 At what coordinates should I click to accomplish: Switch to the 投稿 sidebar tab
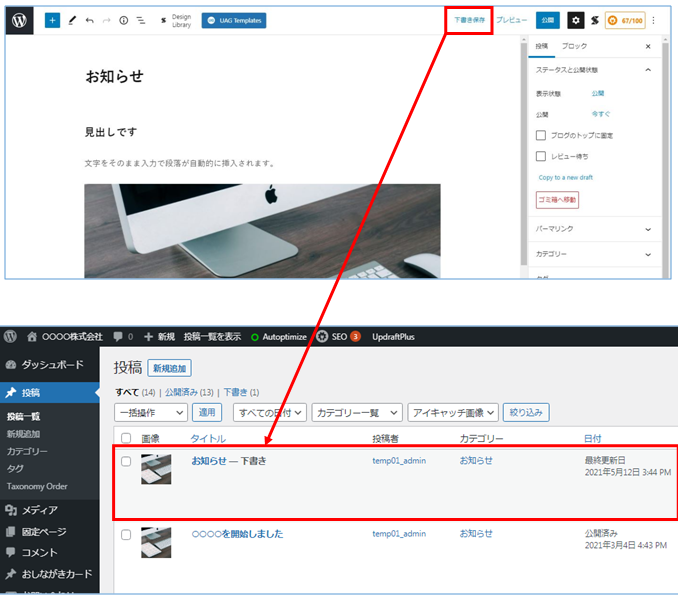click(541, 46)
